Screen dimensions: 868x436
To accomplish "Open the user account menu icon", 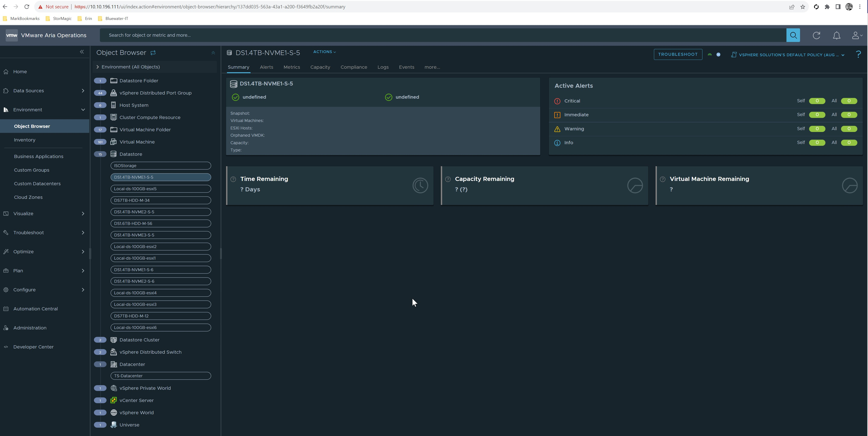I will point(857,35).
